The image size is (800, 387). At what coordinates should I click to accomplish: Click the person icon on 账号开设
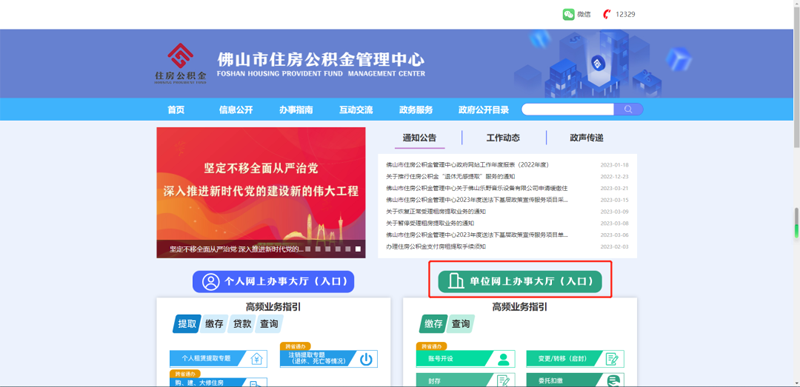point(504,359)
